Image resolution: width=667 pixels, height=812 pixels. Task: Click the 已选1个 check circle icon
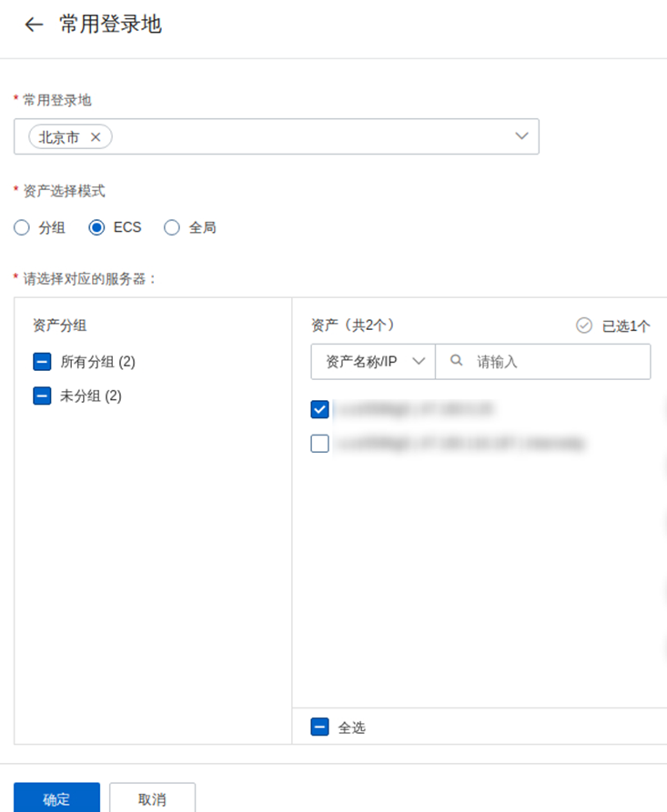pyautogui.click(x=584, y=326)
